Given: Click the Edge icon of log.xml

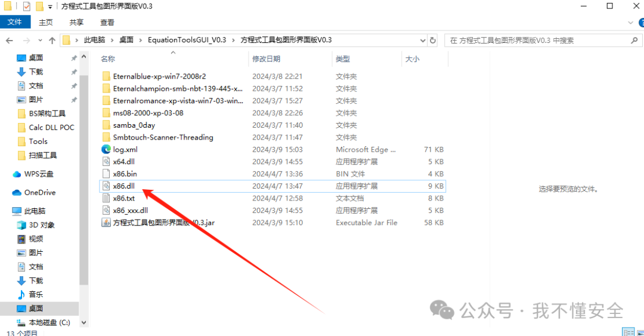Looking at the screenshot, I should [x=106, y=149].
